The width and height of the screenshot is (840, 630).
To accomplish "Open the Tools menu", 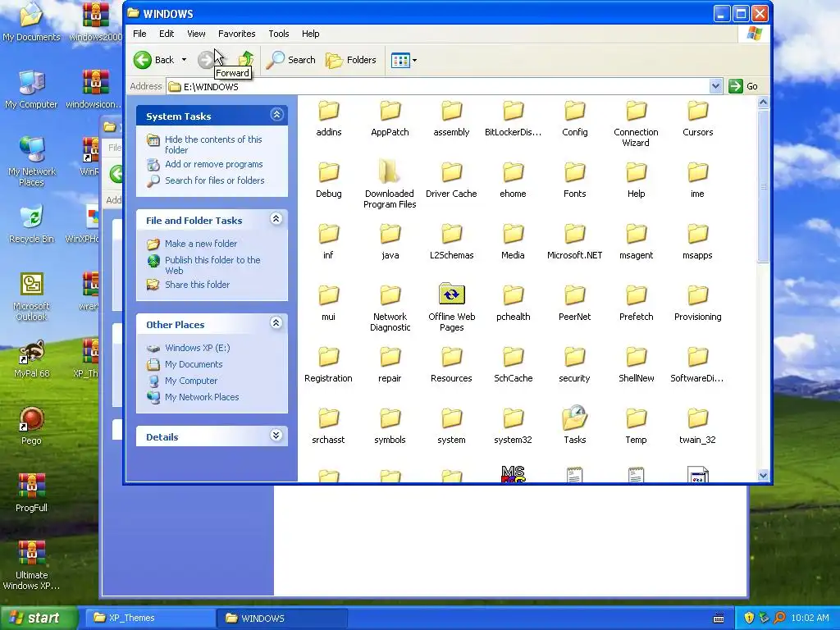I will (x=279, y=34).
